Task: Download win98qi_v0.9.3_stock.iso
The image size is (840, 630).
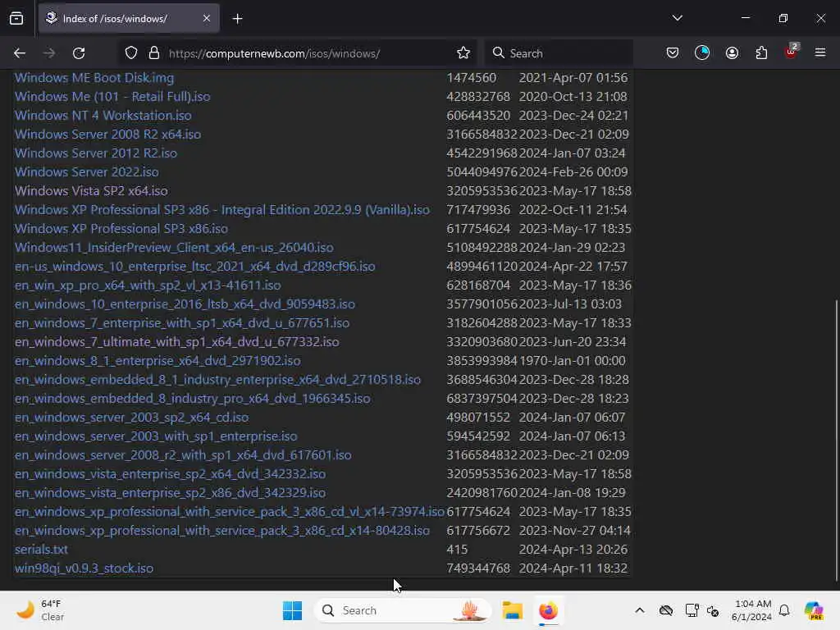Action: tap(84, 568)
